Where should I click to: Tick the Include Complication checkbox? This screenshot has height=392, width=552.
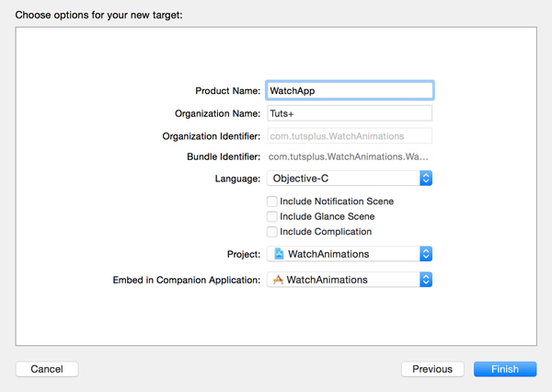(x=271, y=232)
